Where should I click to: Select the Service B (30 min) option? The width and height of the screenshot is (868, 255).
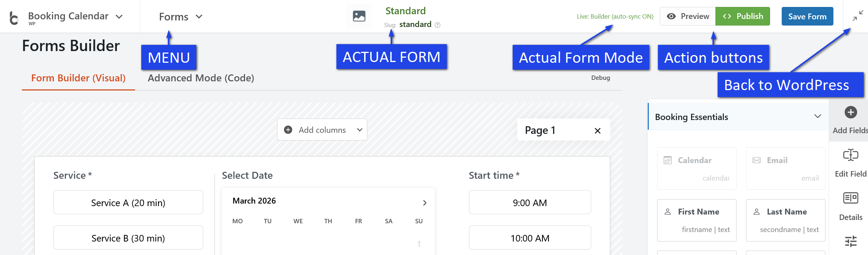pos(128,238)
